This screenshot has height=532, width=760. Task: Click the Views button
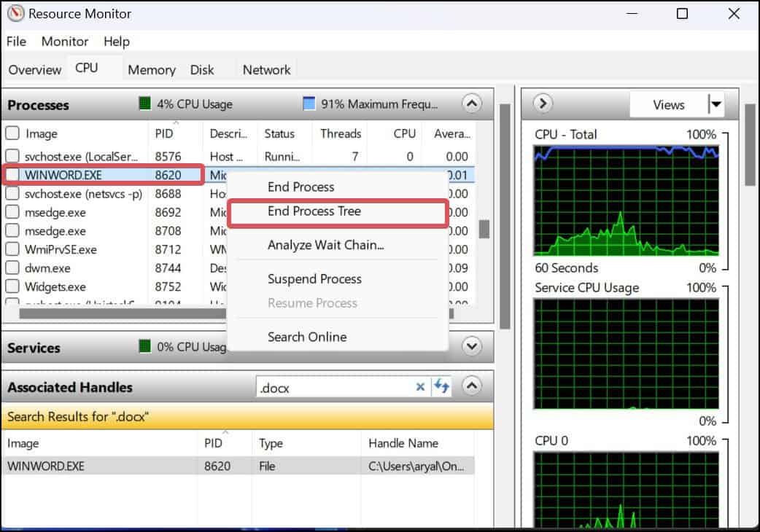(x=669, y=104)
